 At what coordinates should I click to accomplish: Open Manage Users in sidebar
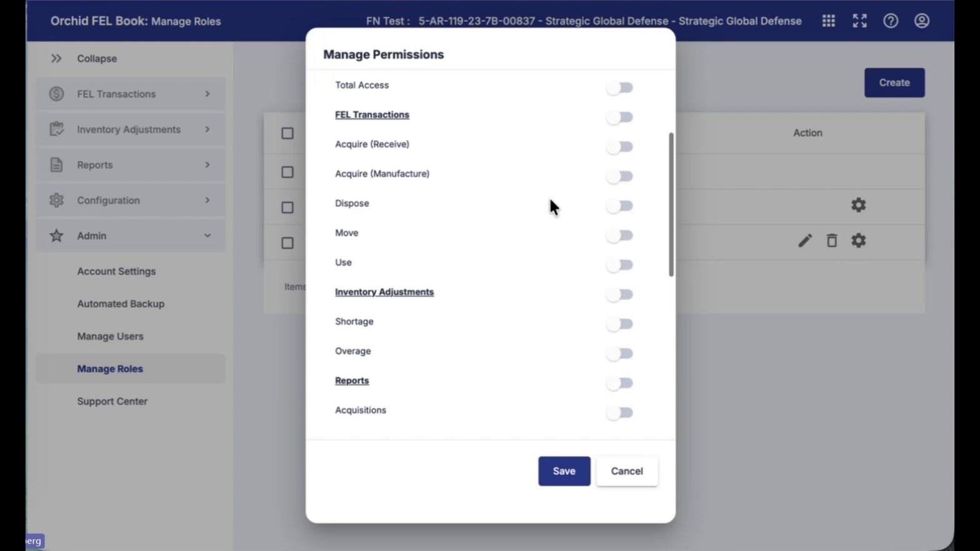pos(110,336)
